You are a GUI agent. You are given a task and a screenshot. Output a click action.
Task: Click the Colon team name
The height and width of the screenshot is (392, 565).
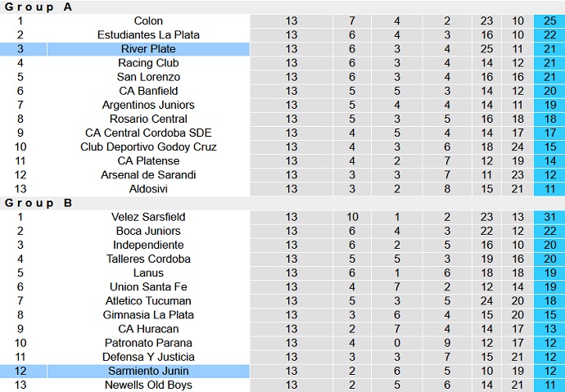click(148, 20)
